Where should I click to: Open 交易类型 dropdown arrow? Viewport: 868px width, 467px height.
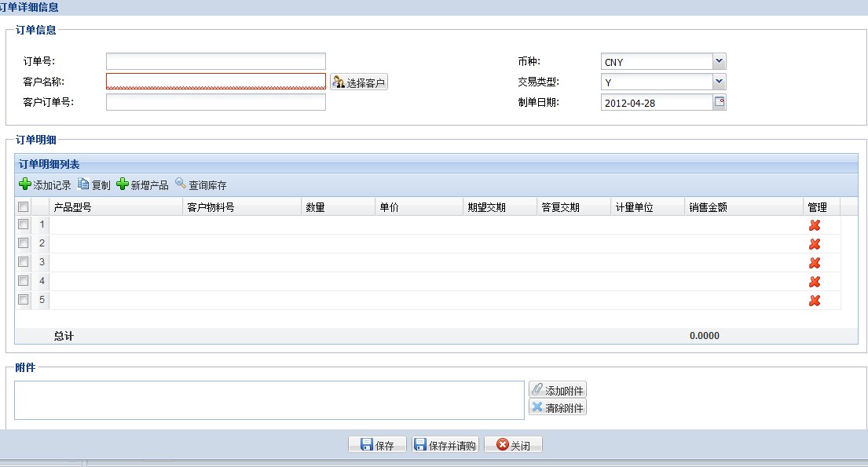[719, 82]
